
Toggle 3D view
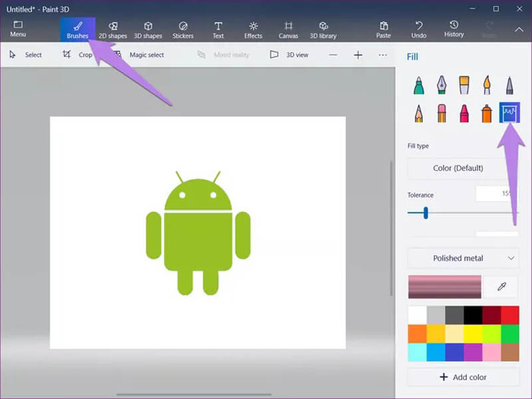(x=289, y=55)
